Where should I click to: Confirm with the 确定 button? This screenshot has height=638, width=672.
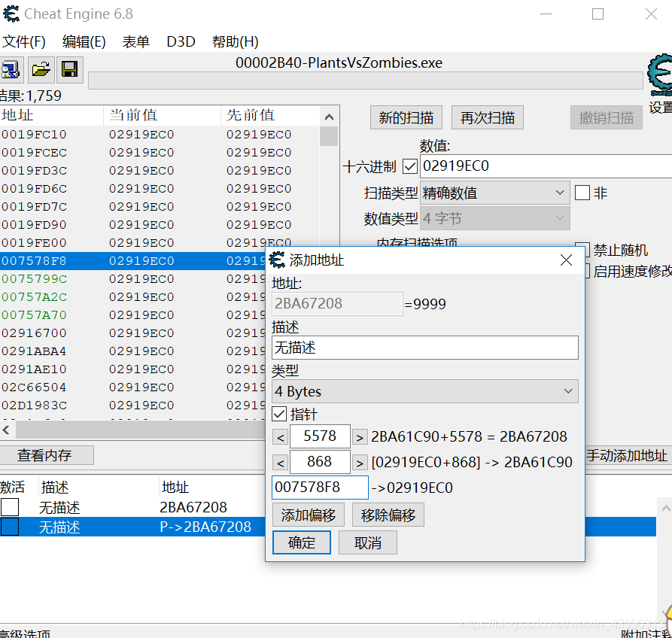[x=301, y=542]
